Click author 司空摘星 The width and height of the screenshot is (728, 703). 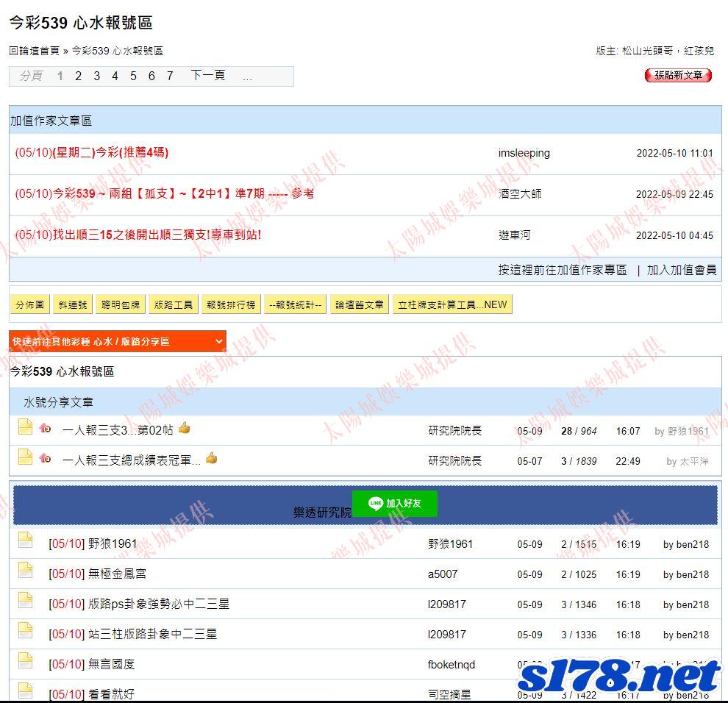449,695
